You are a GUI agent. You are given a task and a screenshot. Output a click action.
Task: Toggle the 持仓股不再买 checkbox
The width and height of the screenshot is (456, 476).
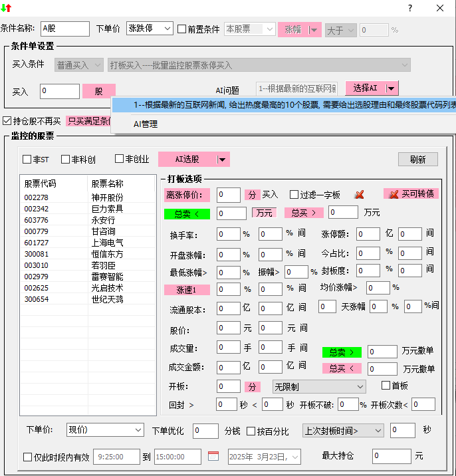pos(7,121)
